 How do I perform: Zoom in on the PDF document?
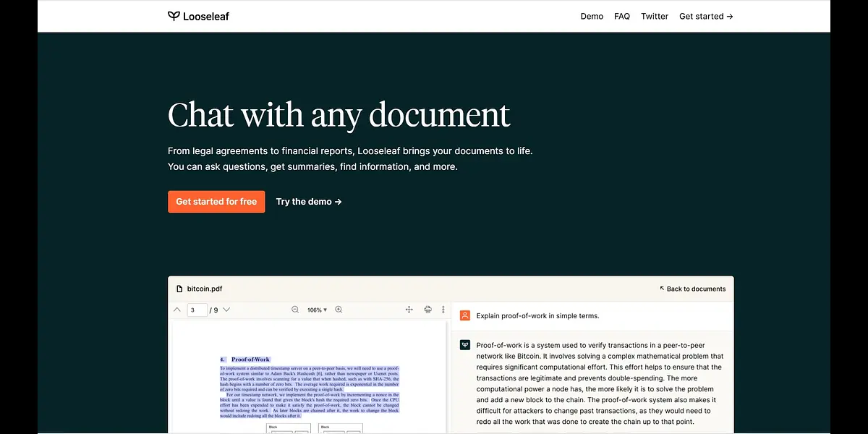tap(339, 310)
